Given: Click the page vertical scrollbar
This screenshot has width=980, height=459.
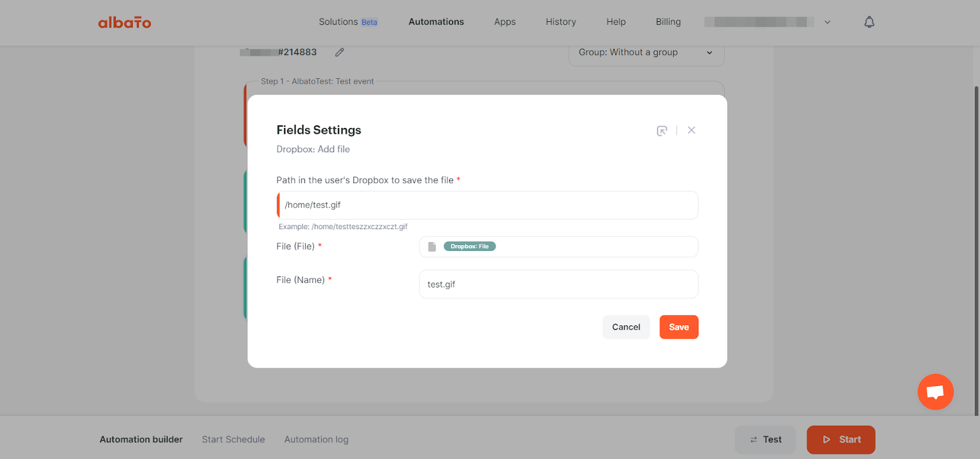Looking at the screenshot, I should (x=976, y=250).
